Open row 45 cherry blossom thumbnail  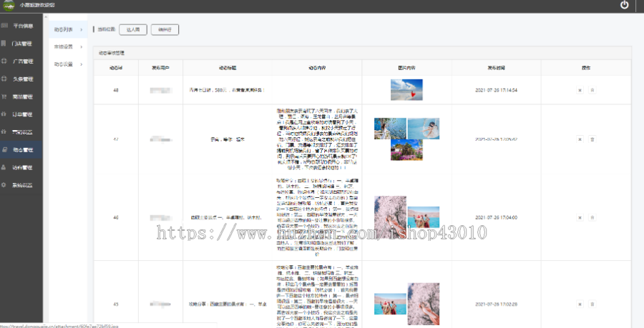424,304
